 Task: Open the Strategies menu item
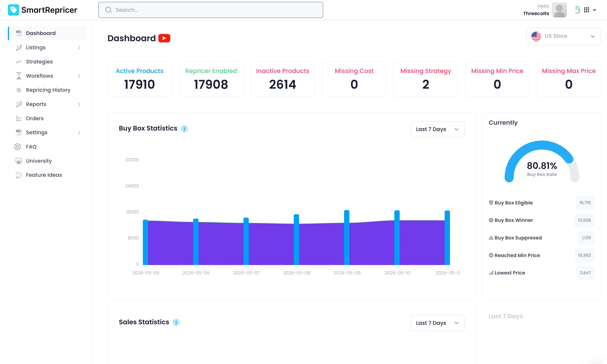39,61
